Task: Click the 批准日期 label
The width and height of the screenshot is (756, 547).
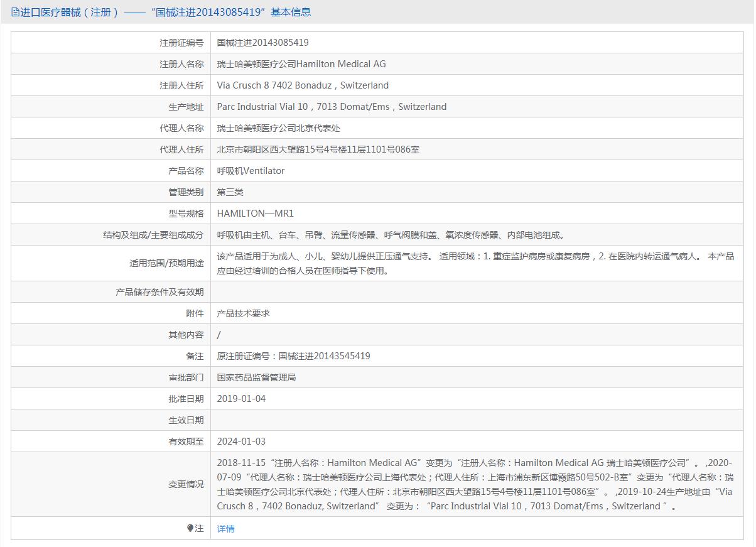Action: (x=186, y=399)
